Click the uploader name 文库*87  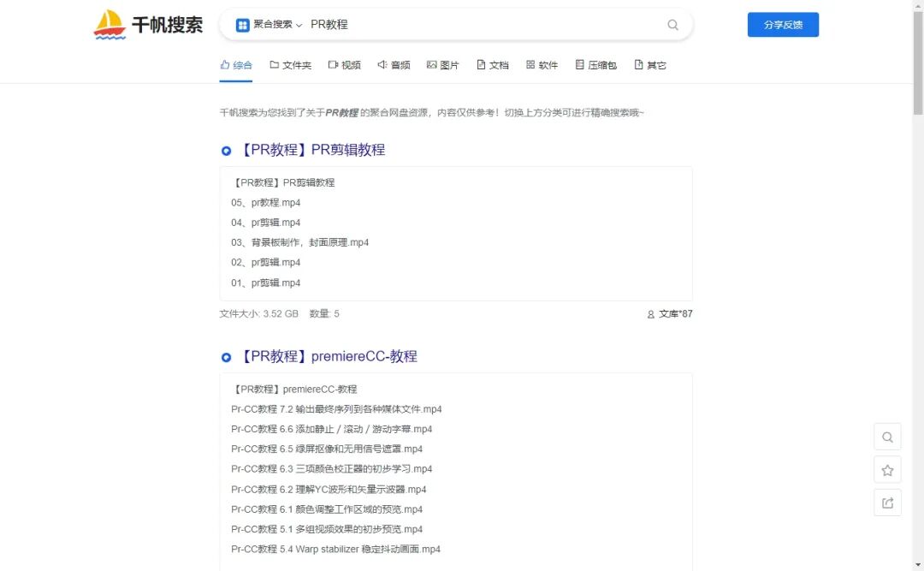(x=675, y=314)
